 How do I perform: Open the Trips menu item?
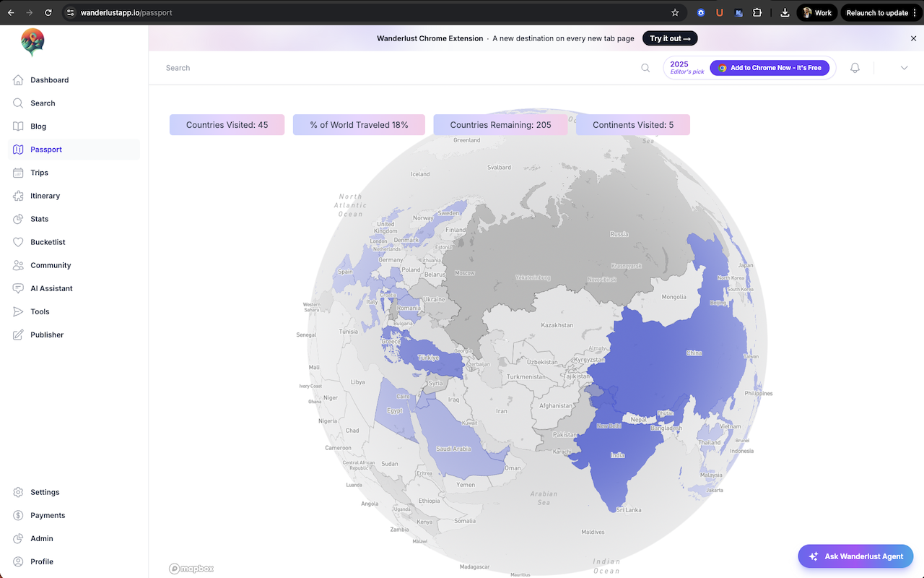click(x=74, y=173)
